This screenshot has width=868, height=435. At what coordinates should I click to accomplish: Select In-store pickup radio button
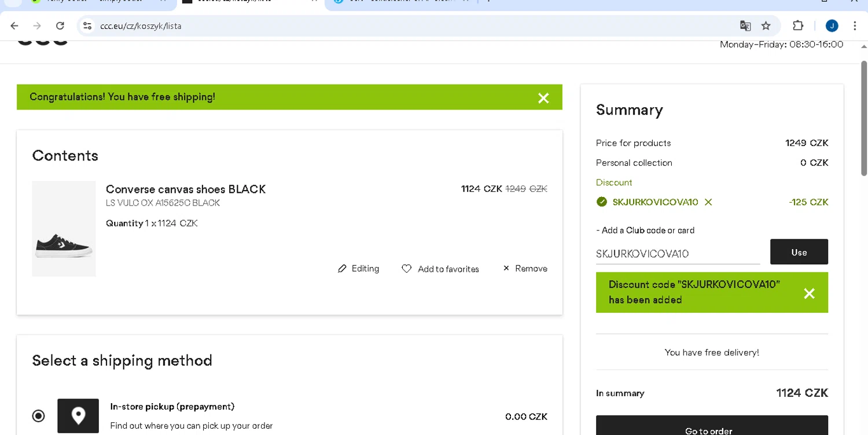tap(38, 416)
